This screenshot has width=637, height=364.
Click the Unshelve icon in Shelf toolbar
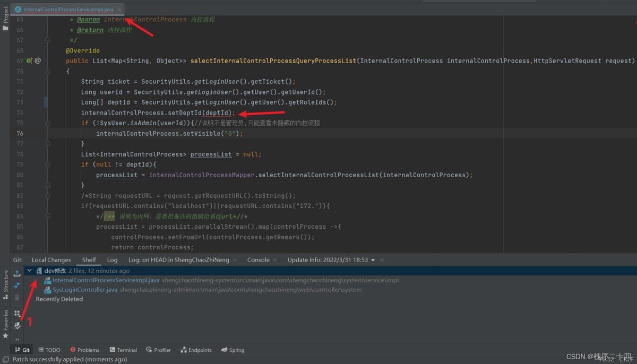click(17, 273)
